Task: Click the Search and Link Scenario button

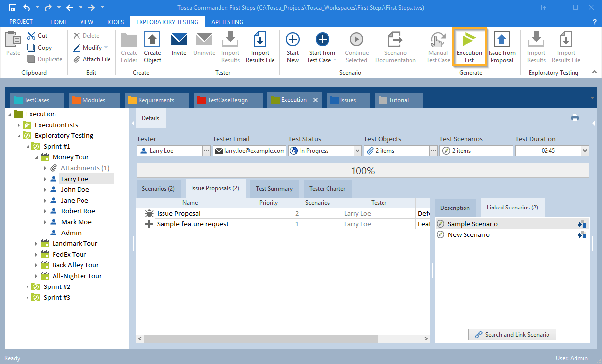Action: [512, 334]
